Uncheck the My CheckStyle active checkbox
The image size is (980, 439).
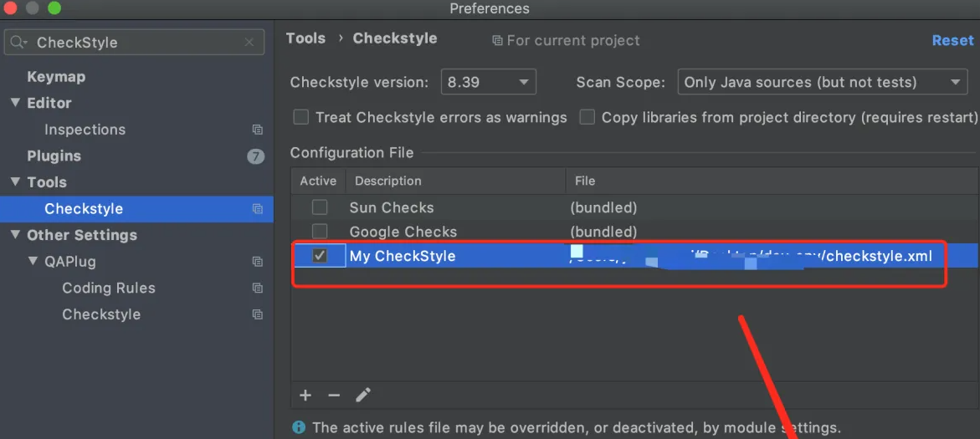click(320, 256)
